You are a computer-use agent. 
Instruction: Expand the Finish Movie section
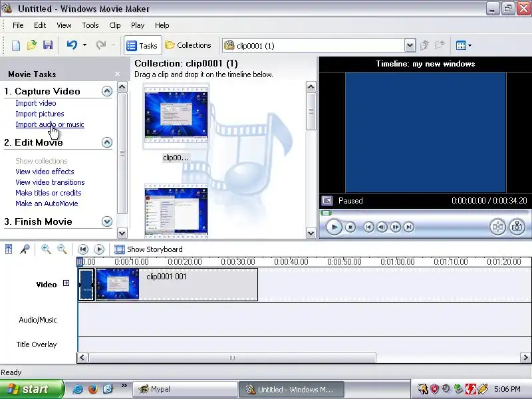click(x=107, y=221)
